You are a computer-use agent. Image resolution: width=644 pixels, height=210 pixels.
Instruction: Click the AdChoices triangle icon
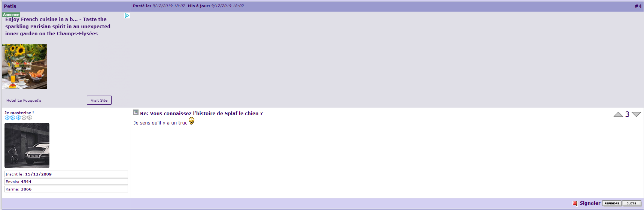pyautogui.click(x=127, y=16)
